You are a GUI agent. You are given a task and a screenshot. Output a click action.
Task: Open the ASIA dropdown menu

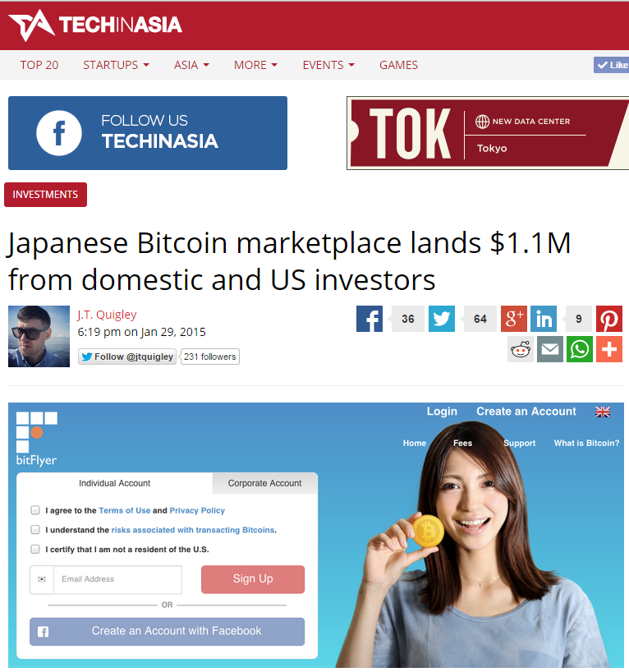pyautogui.click(x=191, y=65)
